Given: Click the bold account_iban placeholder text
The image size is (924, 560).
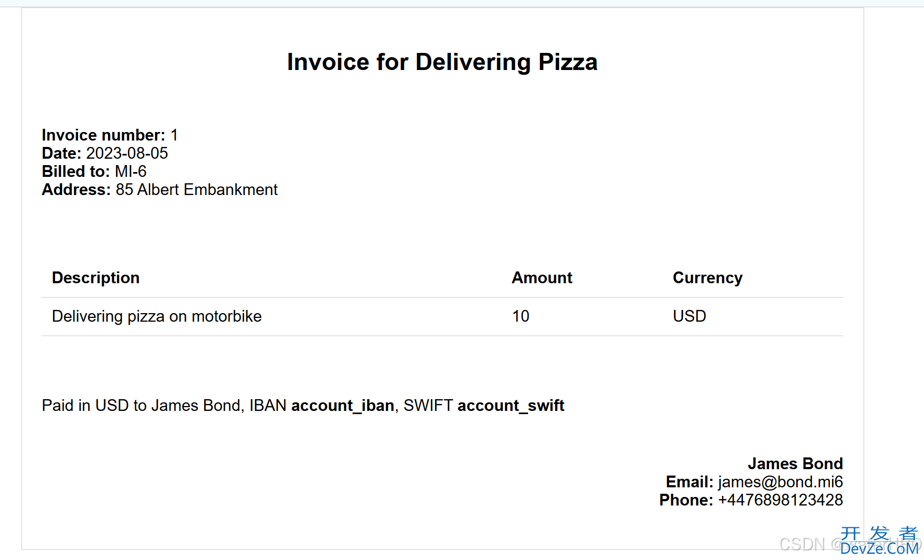Looking at the screenshot, I should point(343,406).
